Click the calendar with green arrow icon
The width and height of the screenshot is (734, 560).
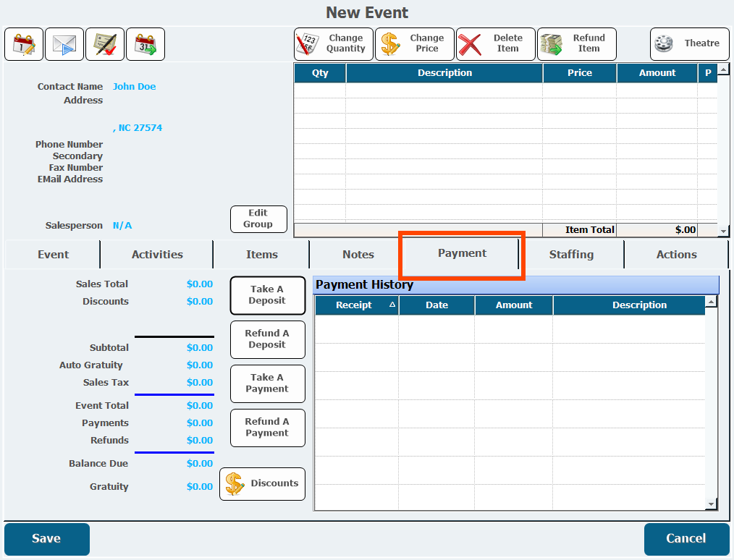point(145,44)
